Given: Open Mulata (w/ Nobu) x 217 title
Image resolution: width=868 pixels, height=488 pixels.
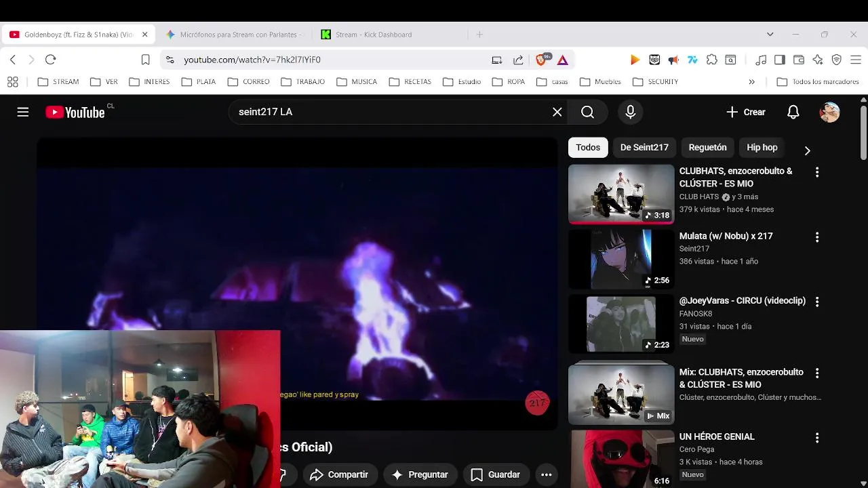Looking at the screenshot, I should pyautogui.click(x=726, y=236).
